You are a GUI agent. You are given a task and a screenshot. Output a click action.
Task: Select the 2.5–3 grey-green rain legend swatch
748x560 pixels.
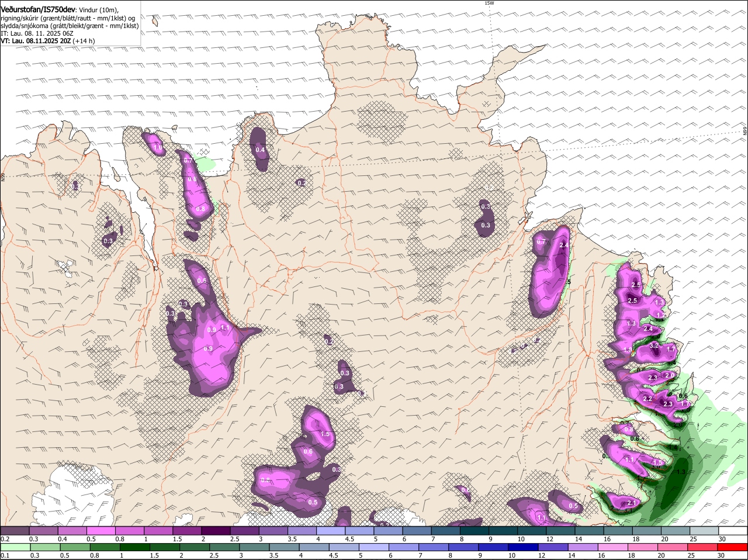coord(224,547)
